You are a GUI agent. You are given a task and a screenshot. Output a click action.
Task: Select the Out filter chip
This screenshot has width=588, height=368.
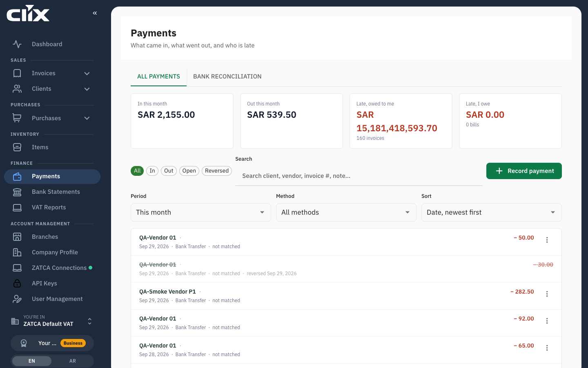(169, 171)
